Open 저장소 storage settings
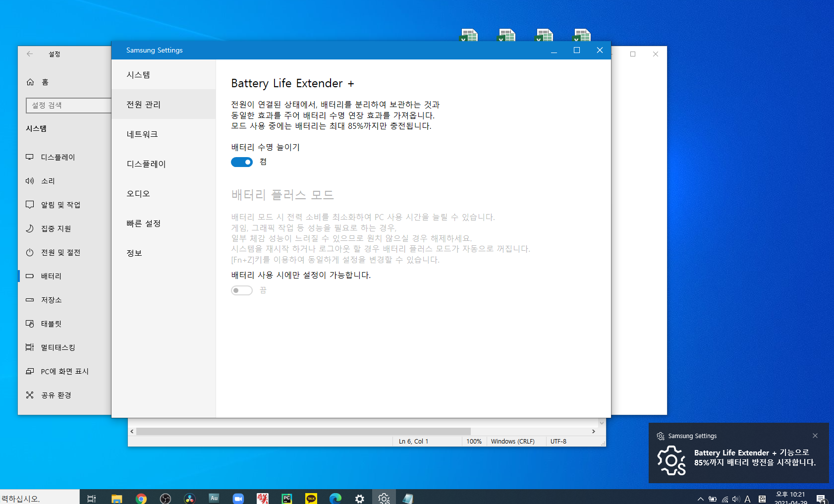This screenshot has height=504, width=834. tap(64, 300)
